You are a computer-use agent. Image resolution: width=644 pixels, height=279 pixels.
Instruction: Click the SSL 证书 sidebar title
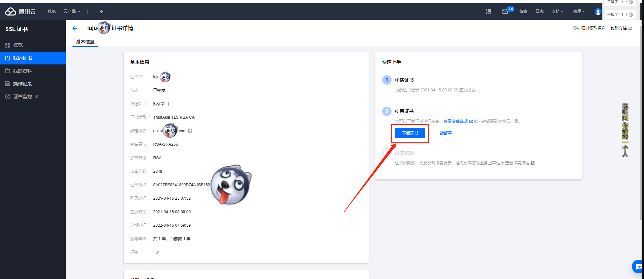[x=17, y=29]
